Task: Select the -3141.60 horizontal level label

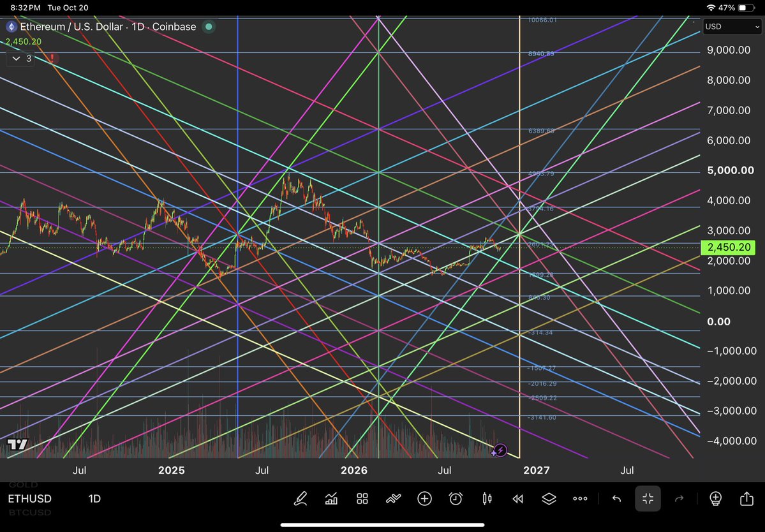Action: [x=542, y=417]
